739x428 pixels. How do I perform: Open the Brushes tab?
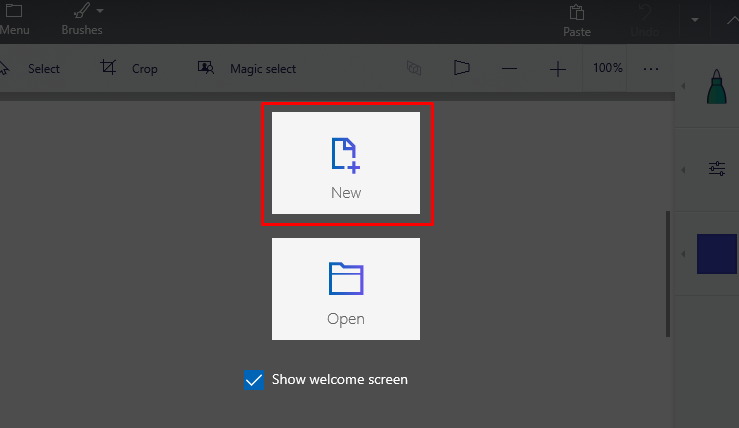(x=82, y=19)
